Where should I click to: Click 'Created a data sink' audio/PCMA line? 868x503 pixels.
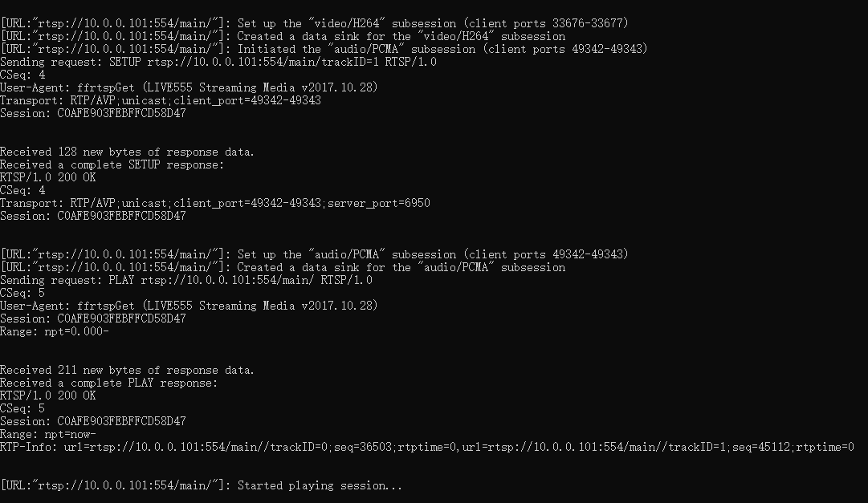(283, 267)
